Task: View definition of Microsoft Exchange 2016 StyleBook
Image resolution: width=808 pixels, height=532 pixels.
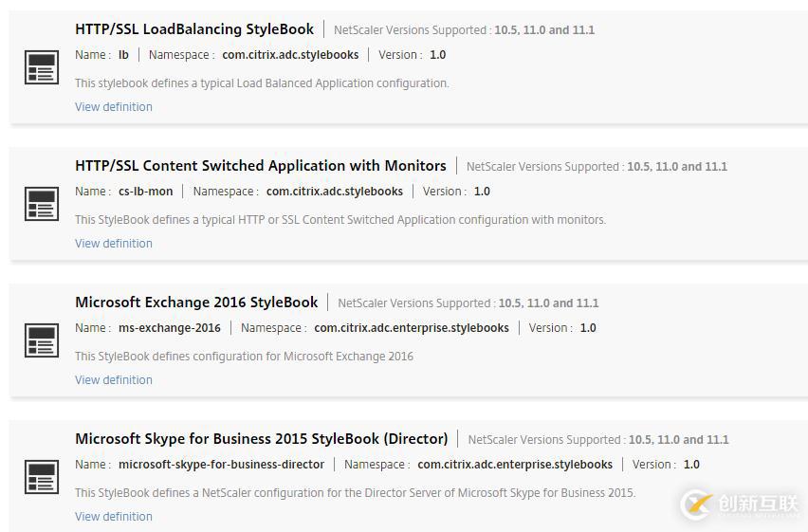Action: tap(114, 380)
